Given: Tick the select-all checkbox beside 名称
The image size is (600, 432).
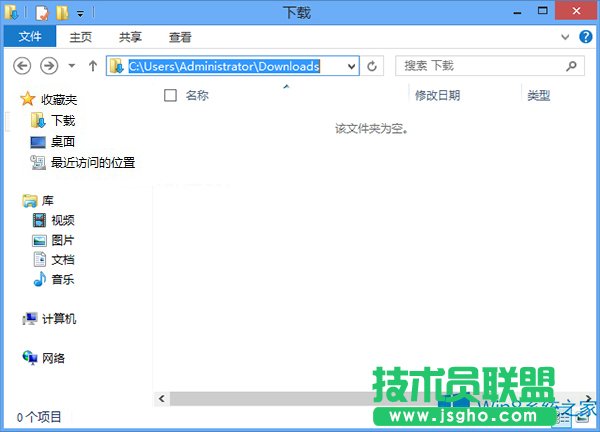Looking at the screenshot, I should pos(170,95).
